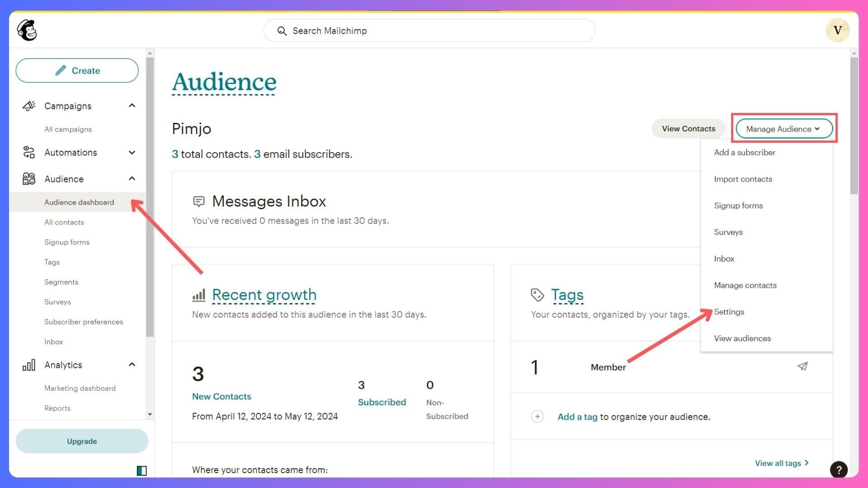This screenshot has height=488, width=868.
Task: Click the Member tag row
Action: click(x=671, y=367)
